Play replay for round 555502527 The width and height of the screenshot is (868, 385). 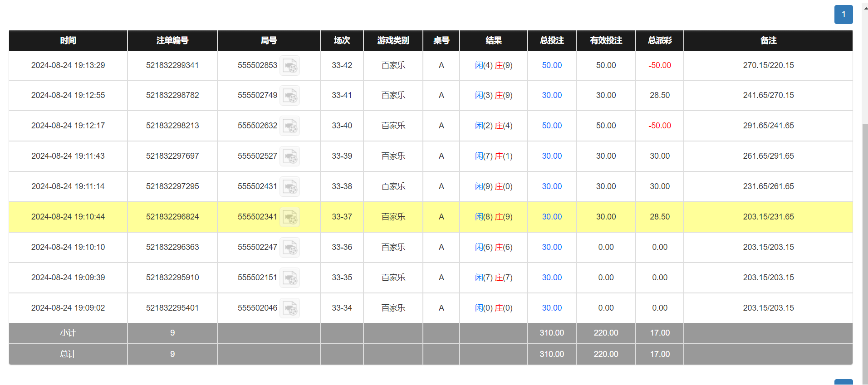(289, 156)
